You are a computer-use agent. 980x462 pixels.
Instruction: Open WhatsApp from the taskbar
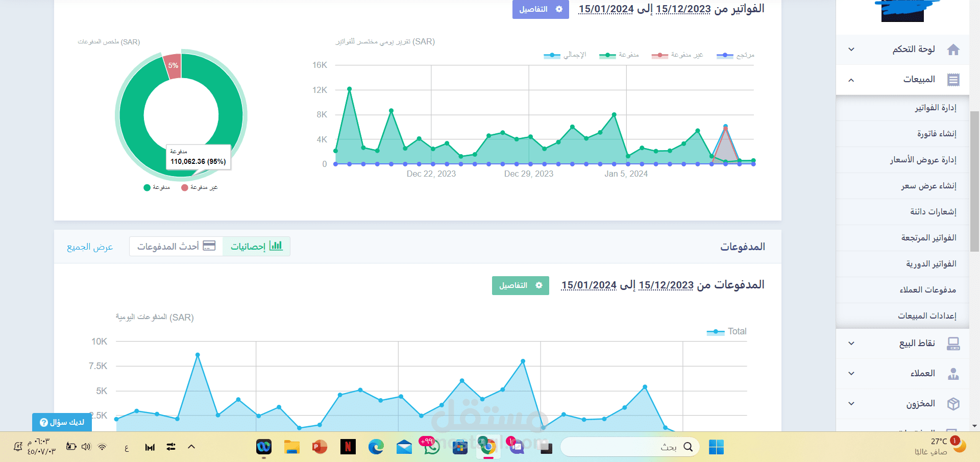coord(431,447)
